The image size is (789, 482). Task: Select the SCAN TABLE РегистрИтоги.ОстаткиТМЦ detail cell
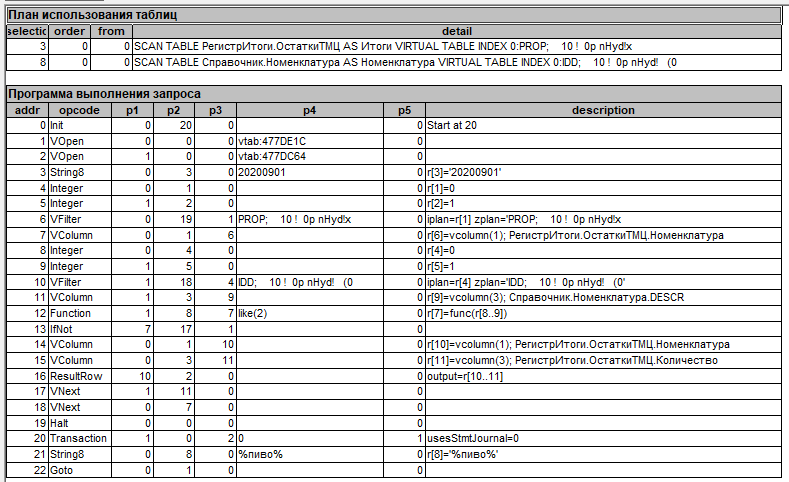tap(457, 47)
